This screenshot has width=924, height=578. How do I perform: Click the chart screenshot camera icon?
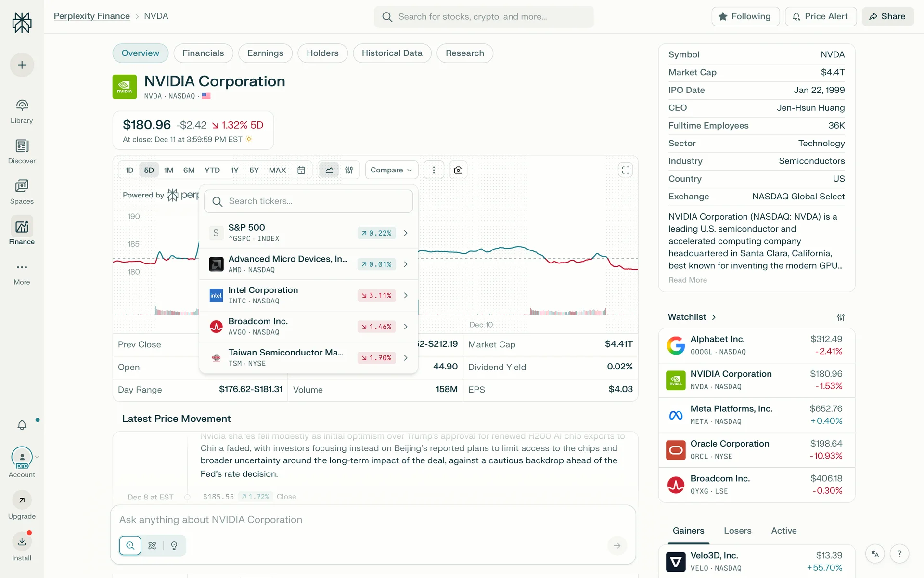[458, 170]
